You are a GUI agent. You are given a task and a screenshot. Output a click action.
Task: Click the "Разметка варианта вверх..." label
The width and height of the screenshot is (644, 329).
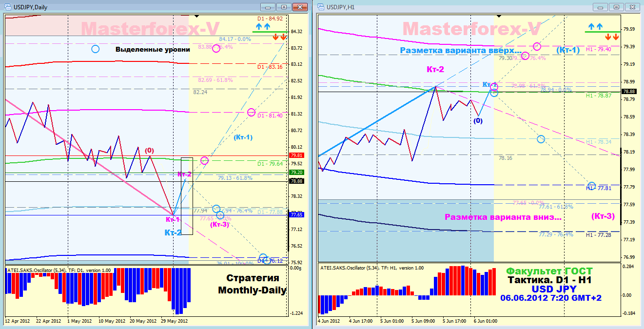click(x=461, y=50)
